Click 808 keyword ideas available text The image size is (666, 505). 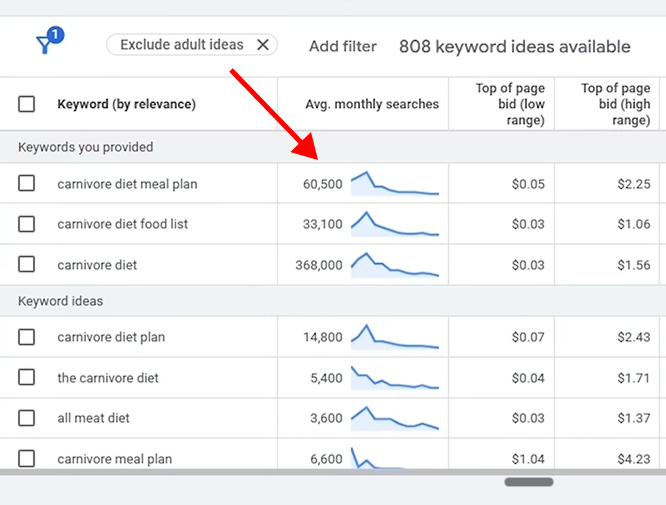[x=515, y=47]
